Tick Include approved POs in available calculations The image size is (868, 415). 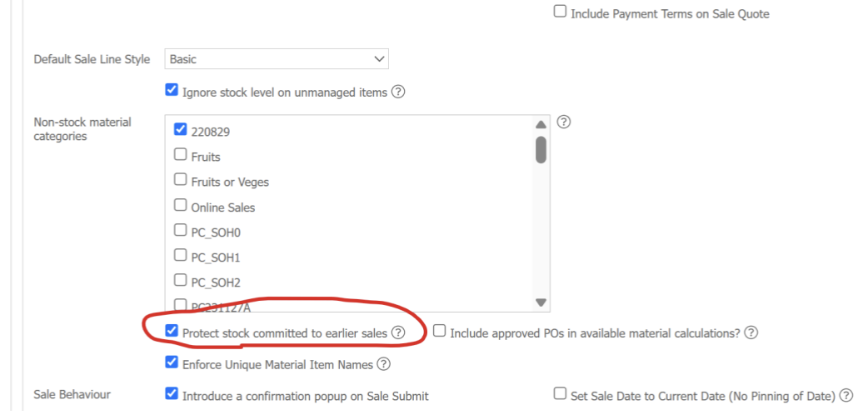tap(440, 332)
